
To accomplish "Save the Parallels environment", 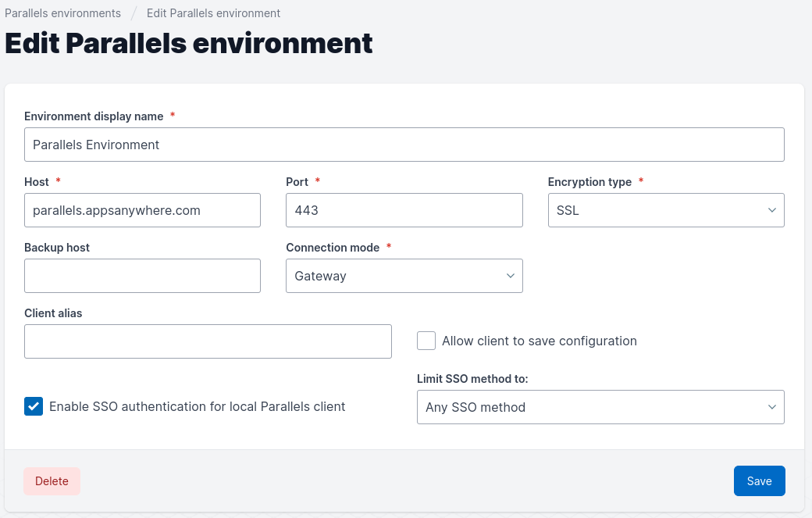I will pos(759,481).
